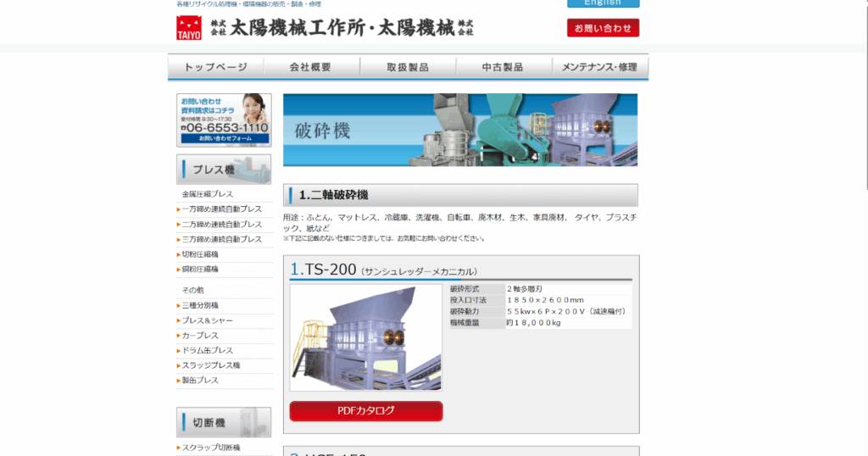Enlarge the TS-200 shredder photo
This screenshot has height=456, width=868.
pyautogui.click(x=366, y=337)
